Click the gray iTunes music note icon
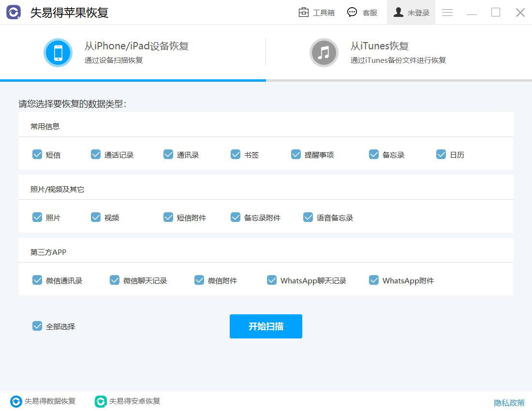 [324, 53]
